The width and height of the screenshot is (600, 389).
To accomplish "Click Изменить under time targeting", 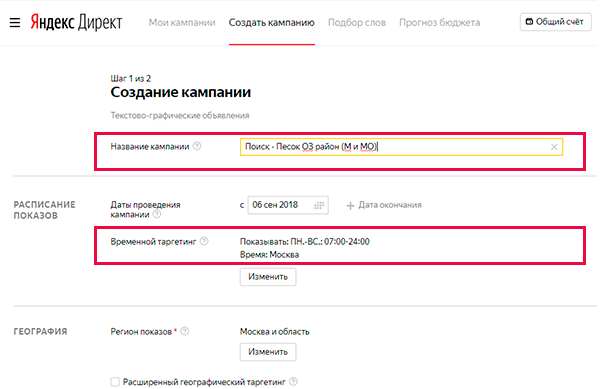I will (268, 277).
